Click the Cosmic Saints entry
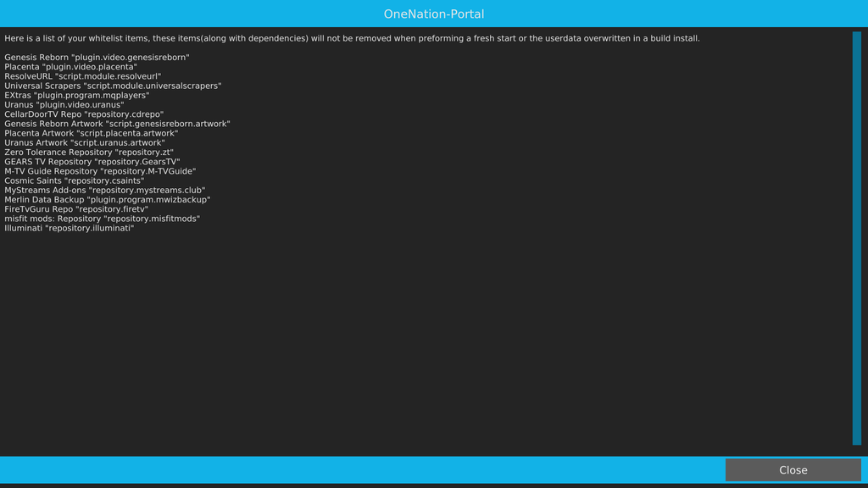This screenshot has height=488, width=868. 75,180
